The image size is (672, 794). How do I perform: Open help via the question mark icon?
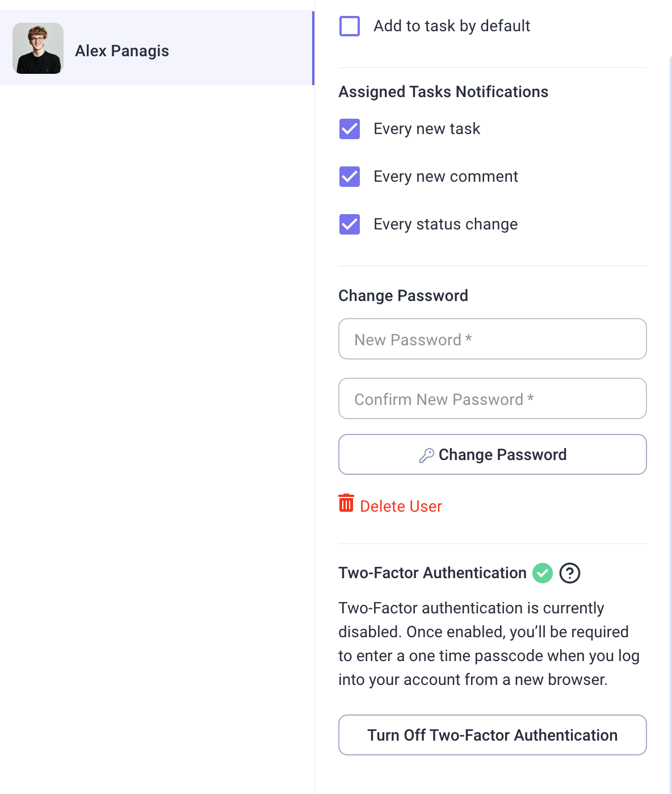coord(570,573)
